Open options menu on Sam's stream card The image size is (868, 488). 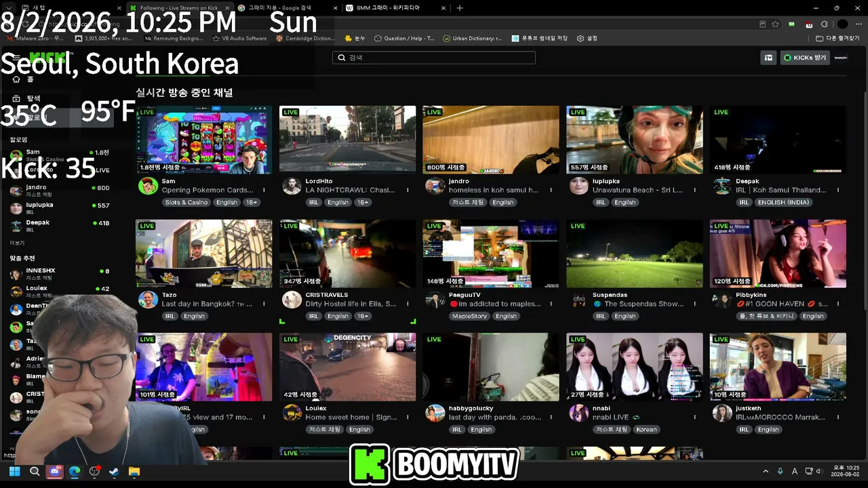(x=264, y=190)
